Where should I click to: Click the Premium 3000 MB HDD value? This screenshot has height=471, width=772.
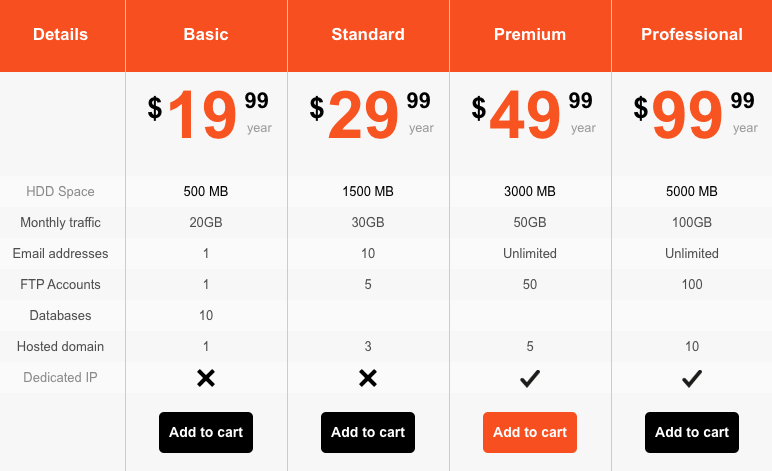point(530,192)
